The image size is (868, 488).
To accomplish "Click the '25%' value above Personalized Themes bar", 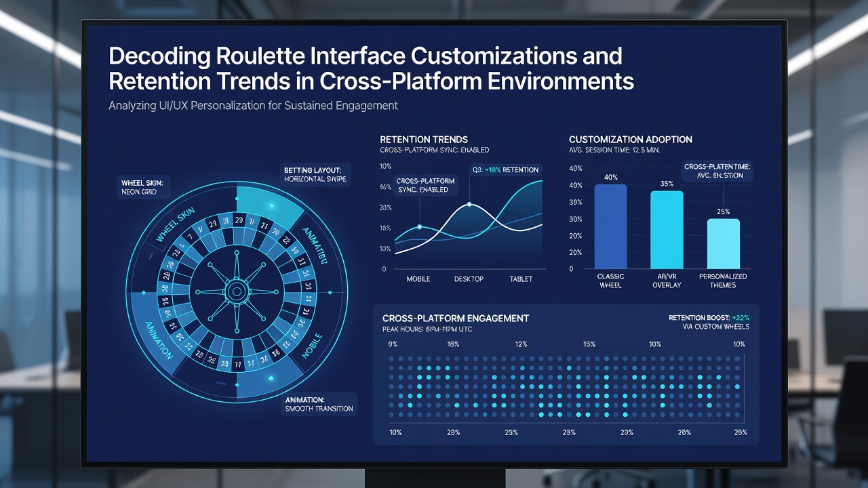I will [x=723, y=212].
